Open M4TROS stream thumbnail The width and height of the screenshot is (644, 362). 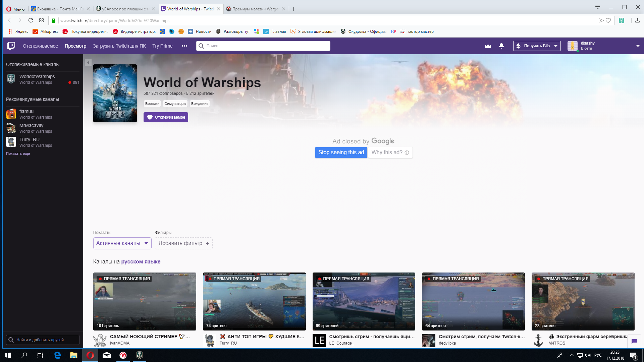pos(583,301)
